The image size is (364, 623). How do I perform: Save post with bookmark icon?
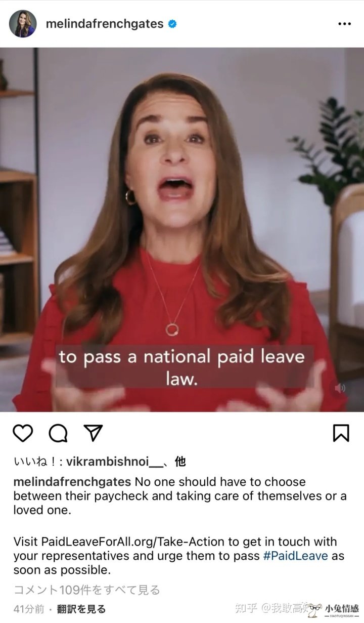point(341,433)
